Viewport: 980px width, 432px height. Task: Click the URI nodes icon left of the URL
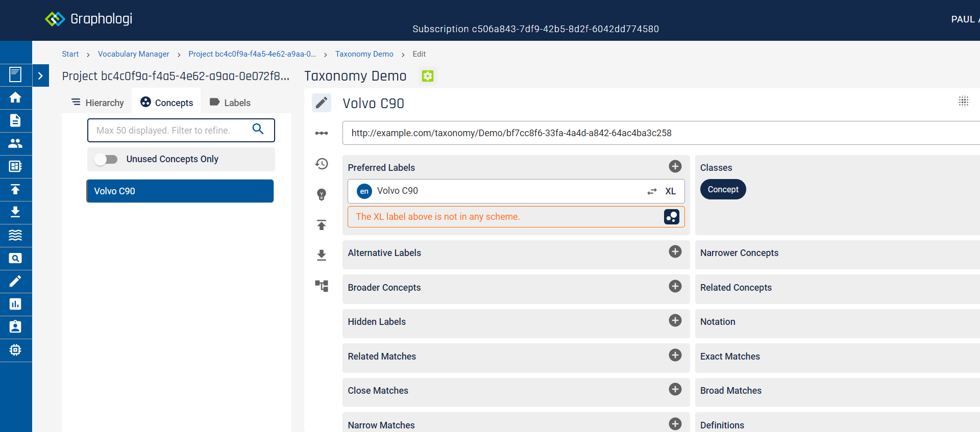click(x=322, y=133)
